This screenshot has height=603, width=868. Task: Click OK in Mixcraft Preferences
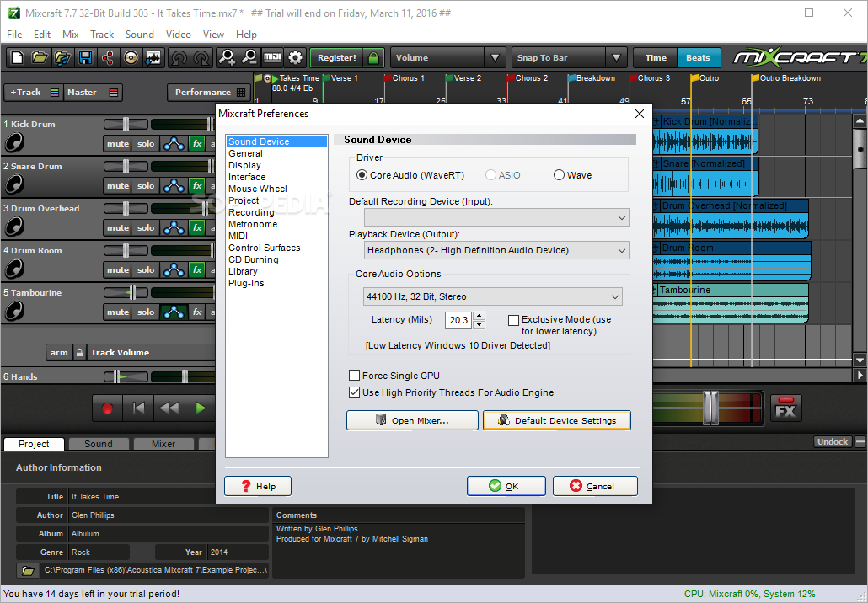click(x=506, y=486)
